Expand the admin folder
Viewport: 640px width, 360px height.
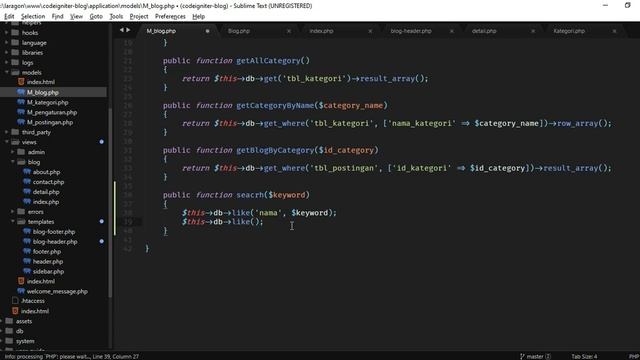tap(13, 152)
